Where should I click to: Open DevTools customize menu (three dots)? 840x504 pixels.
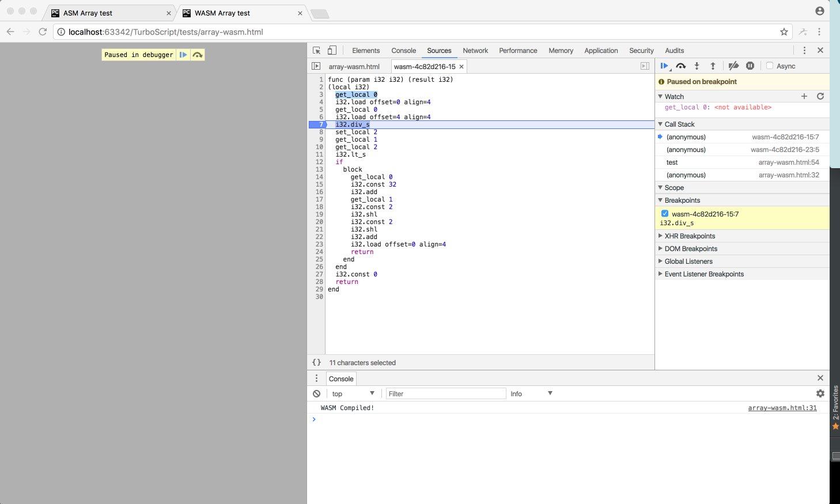(804, 51)
